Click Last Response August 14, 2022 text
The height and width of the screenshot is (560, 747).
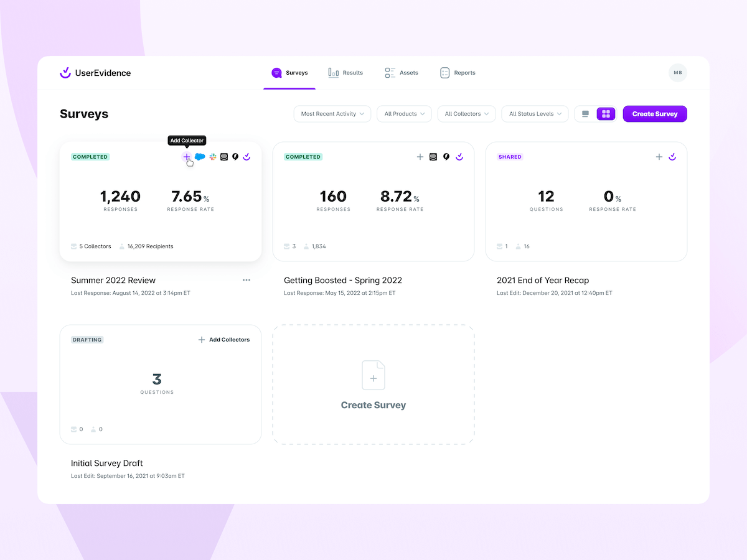tap(131, 292)
